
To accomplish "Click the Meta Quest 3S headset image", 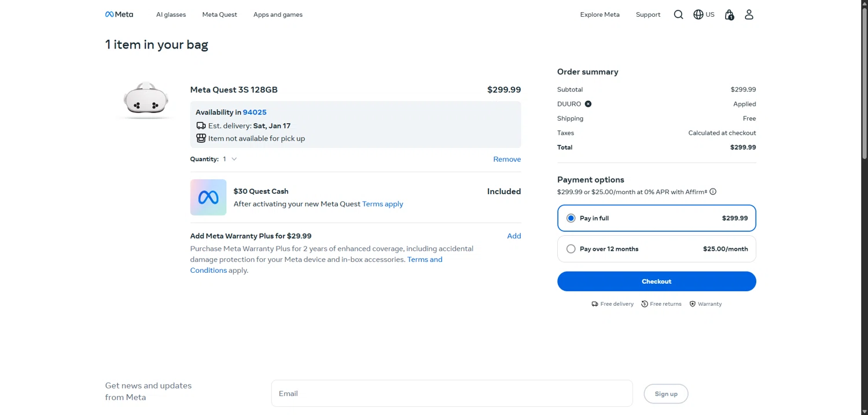I will click(146, 101).
